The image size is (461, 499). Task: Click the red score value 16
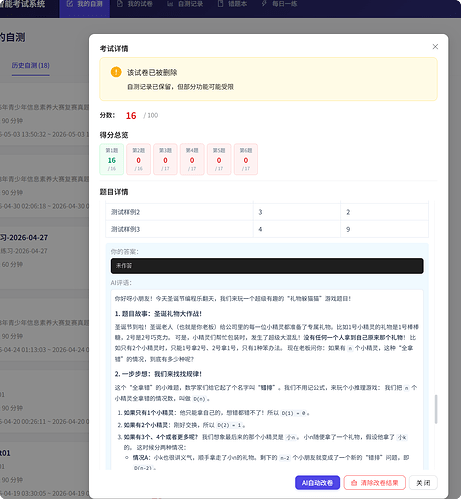(x=131, y=116)
